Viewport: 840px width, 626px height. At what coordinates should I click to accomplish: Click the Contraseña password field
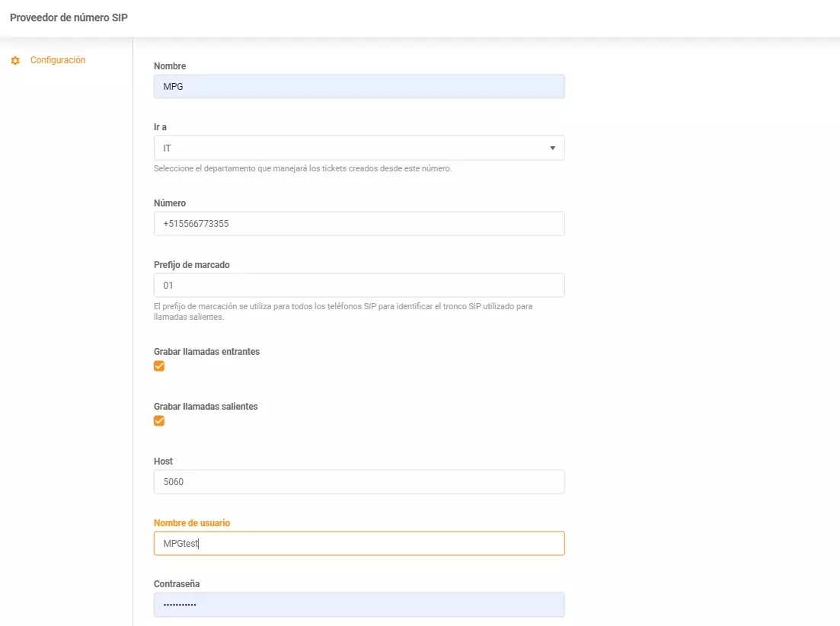(358, 604)
